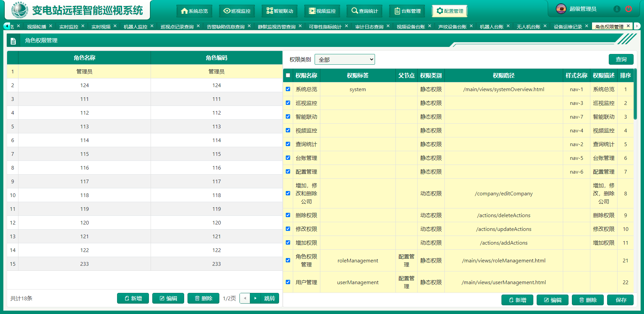The width and height of the screenshot is (644, 314).
Task: Open the 权限类别 dropdown
Action: click(x=345, y=60)
